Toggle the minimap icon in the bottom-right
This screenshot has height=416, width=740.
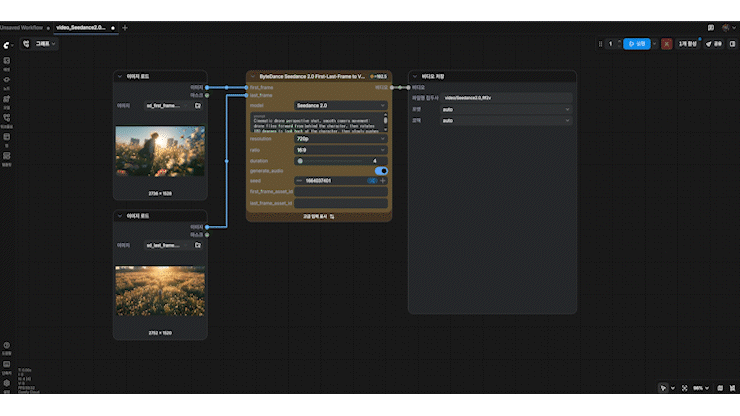click(720, 388)
